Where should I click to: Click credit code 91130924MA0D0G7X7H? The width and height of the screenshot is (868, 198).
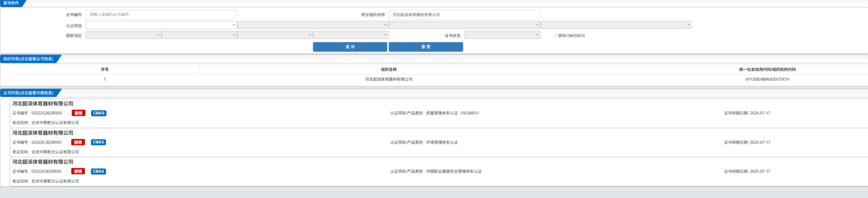[x=767, y=79]
